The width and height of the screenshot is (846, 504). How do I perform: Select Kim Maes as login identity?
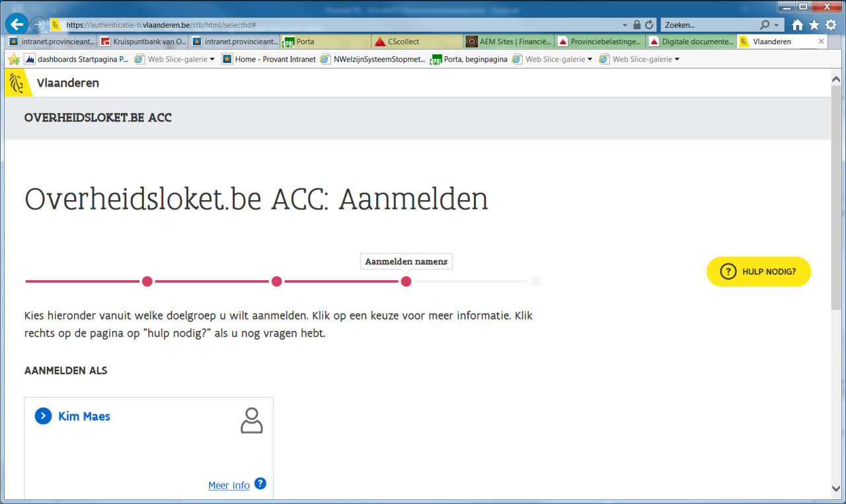click(x=84, y=416)
